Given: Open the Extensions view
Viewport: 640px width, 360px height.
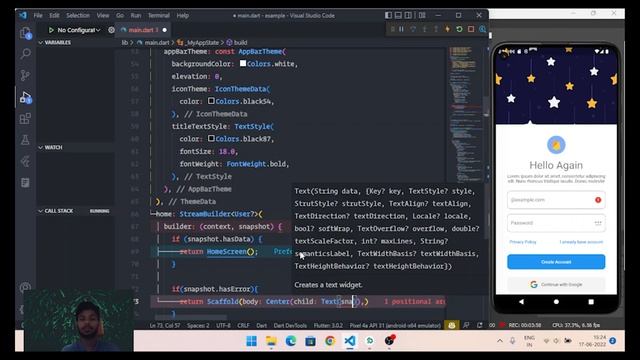Looking at the screenshot, I should 25,118.
